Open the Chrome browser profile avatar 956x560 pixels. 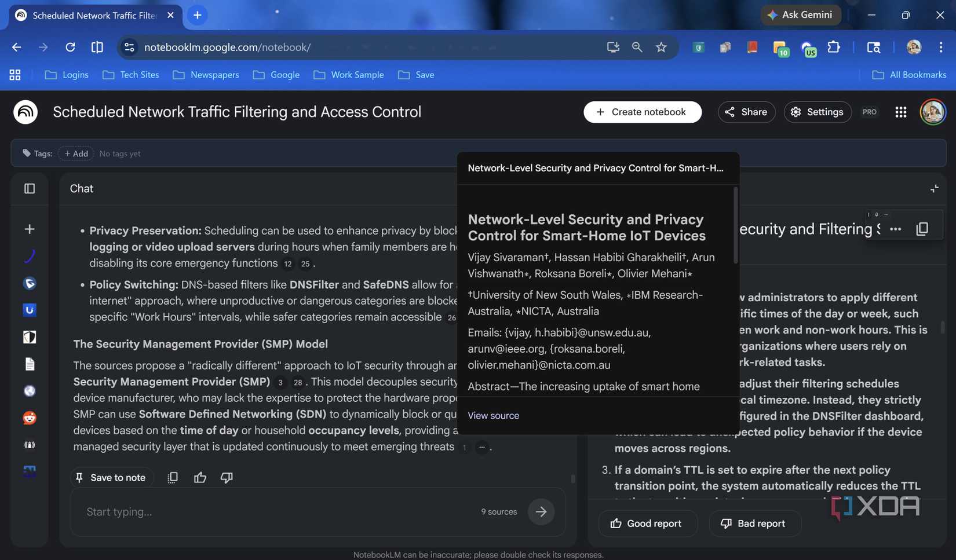pyautogui.click(x=914, y=47)
